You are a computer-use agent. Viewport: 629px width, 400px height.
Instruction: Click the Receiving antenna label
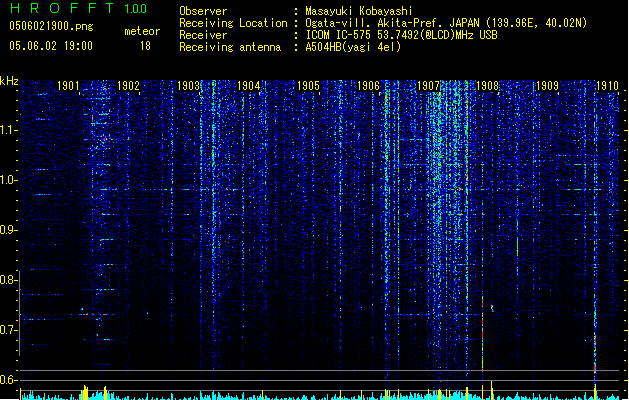pos(230,47)
